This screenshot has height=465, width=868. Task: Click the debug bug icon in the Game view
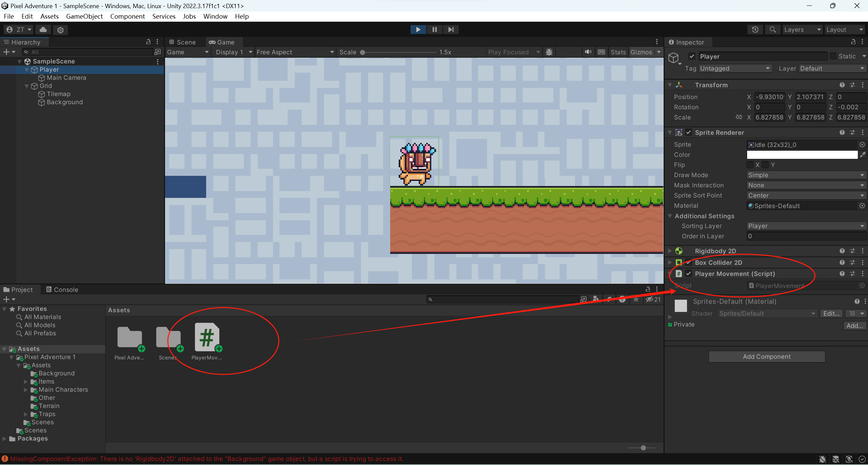click(x=549, y=52)
